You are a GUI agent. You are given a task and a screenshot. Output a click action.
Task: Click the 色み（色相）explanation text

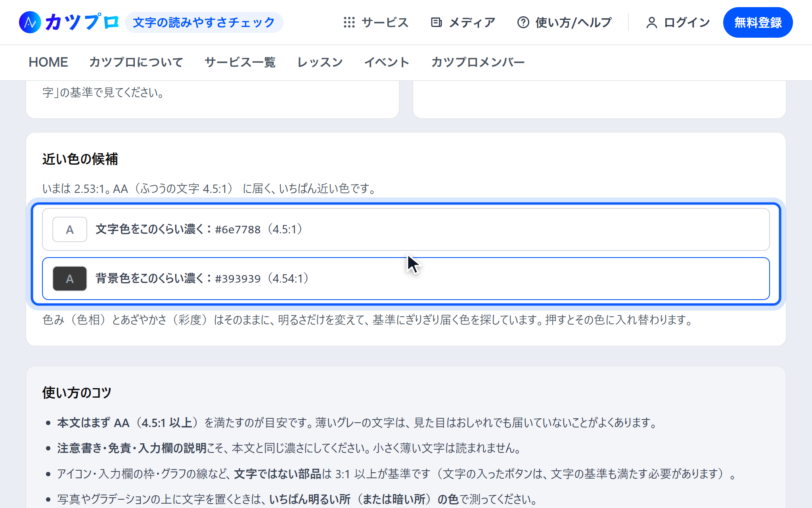[x=368, y=320]
